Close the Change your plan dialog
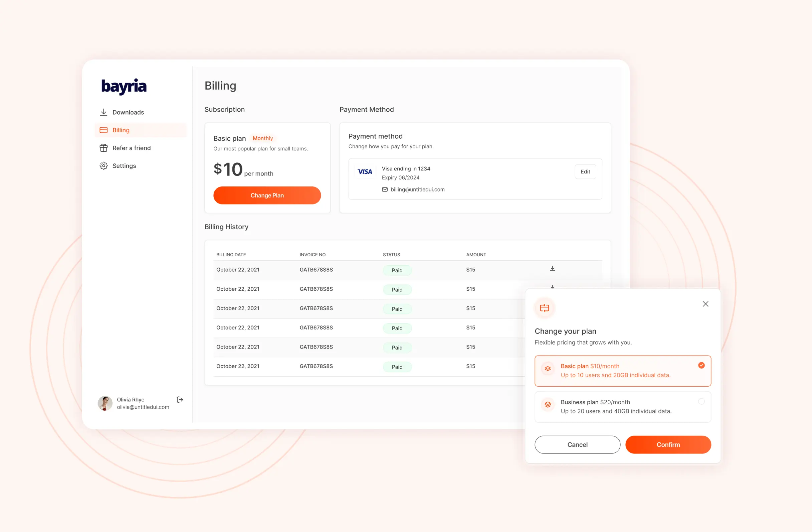 [705, 304]
